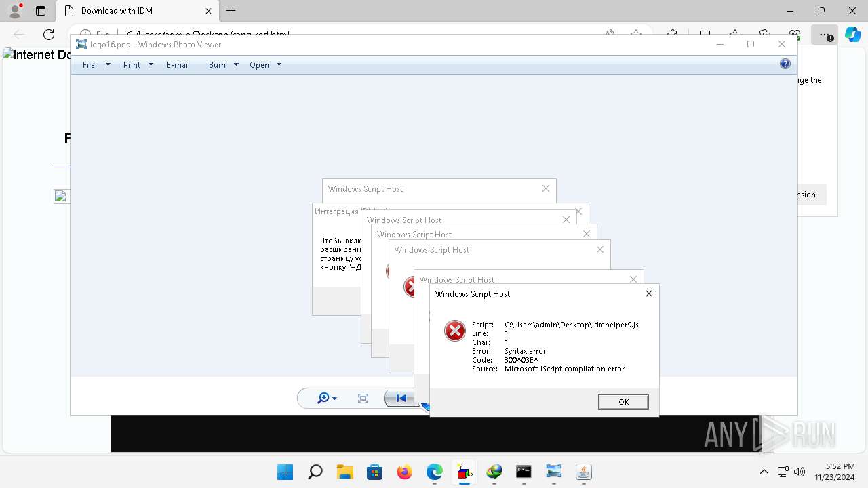
Task: Open the Edge tab actions menu
Action: (x=41, y=11)
